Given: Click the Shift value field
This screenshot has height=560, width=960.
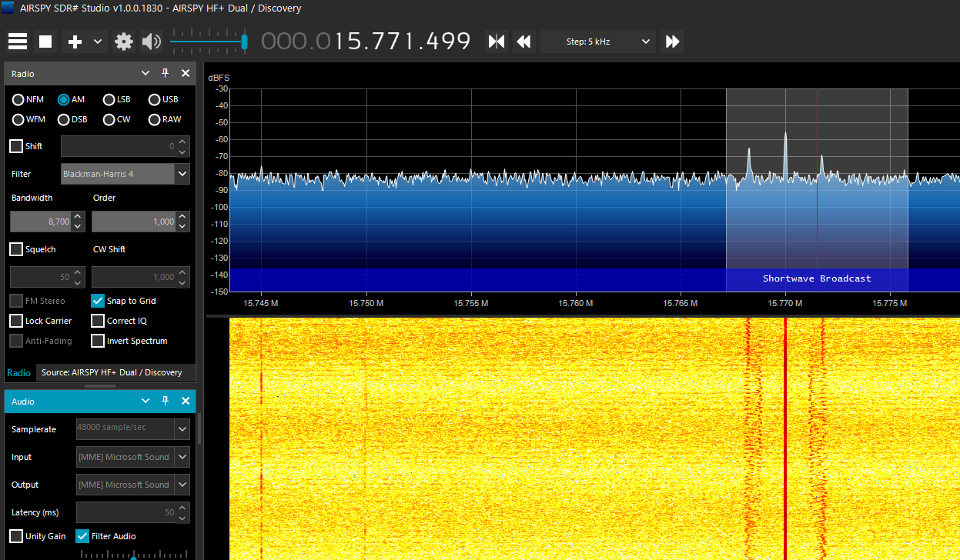Looking at the screenshot, I should coord(119,146).
